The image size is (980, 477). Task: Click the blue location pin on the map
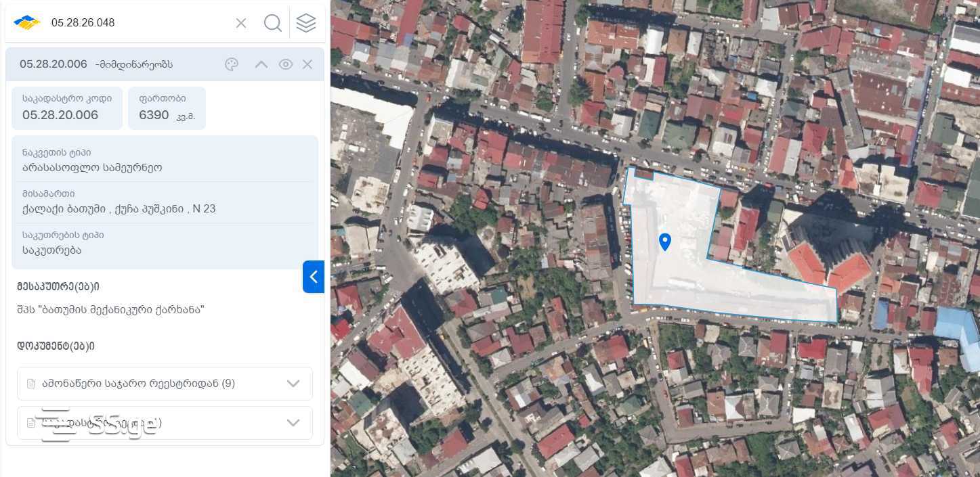pyautogui.click(x=665, y=242)
